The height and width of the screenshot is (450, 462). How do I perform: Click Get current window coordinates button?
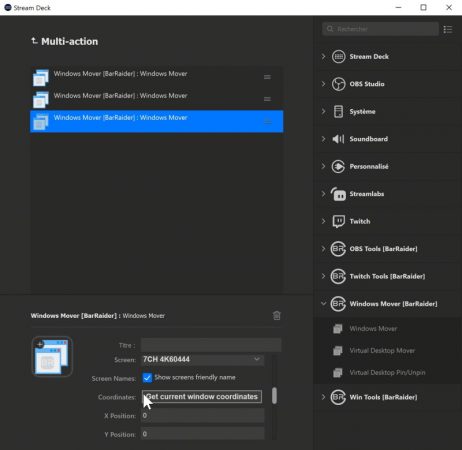click(202, 397)
